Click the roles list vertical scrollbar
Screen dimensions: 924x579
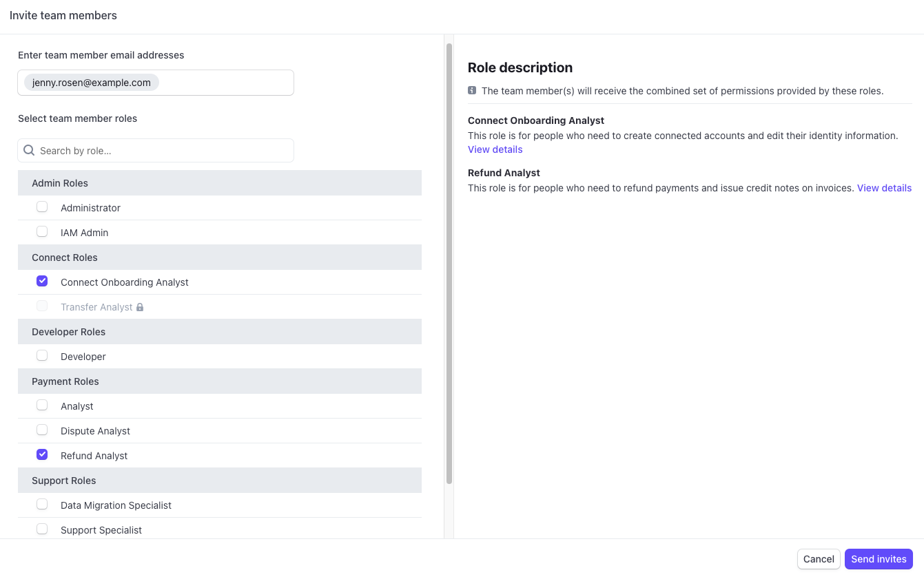coord(449,263)
